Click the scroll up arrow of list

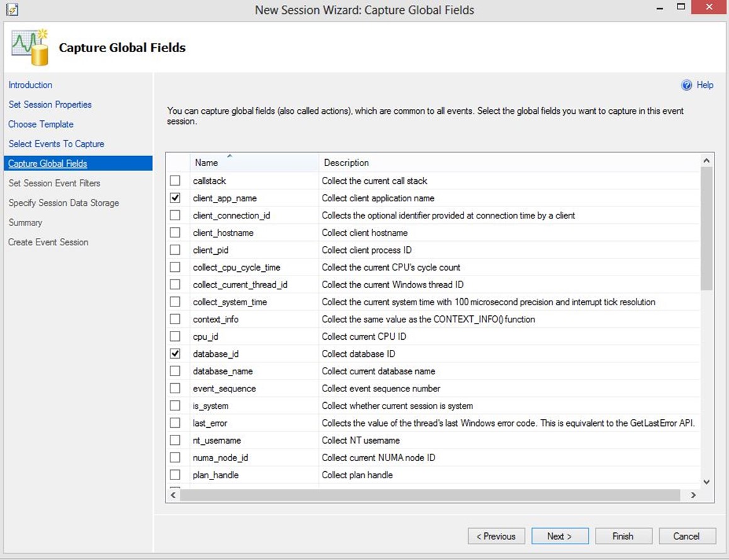(x=707, y=160)
